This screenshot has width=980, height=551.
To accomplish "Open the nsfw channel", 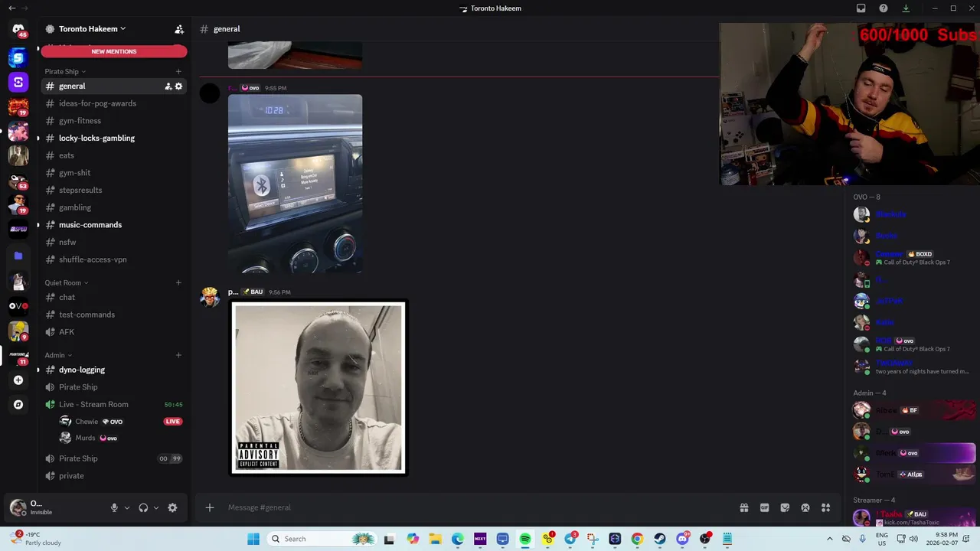I will 114,242.
